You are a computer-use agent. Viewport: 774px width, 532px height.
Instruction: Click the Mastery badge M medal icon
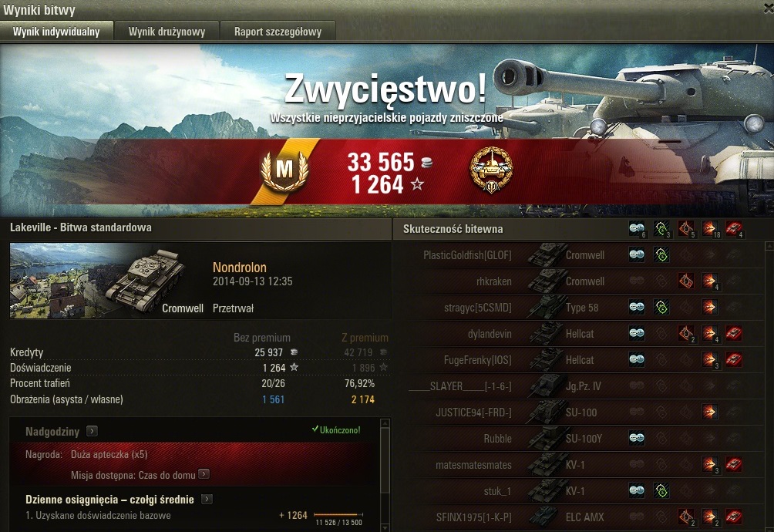[x=284, y=171]
